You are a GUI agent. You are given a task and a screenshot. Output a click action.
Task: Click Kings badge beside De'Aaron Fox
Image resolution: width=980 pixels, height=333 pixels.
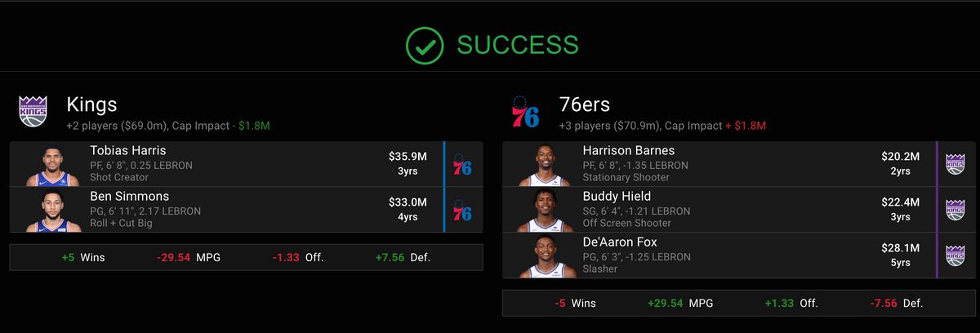[x=955, y=255]
